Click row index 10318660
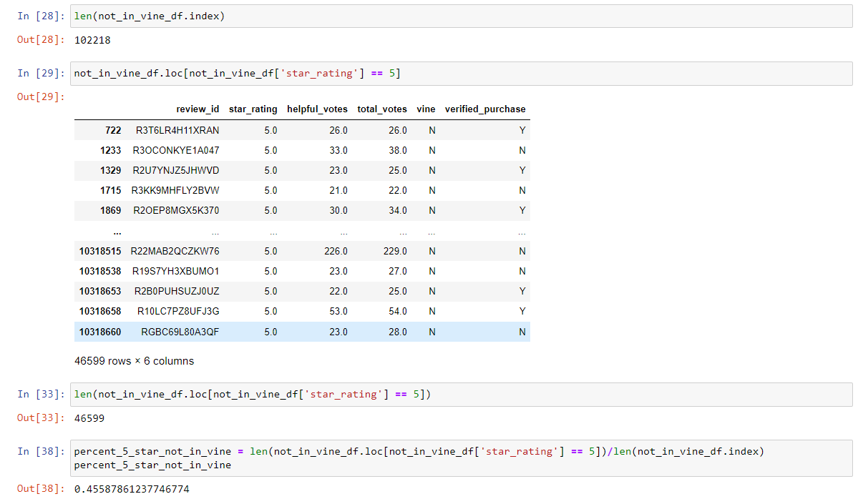The width and height of the screenshot is (858, 504). (x=100, y=332)
